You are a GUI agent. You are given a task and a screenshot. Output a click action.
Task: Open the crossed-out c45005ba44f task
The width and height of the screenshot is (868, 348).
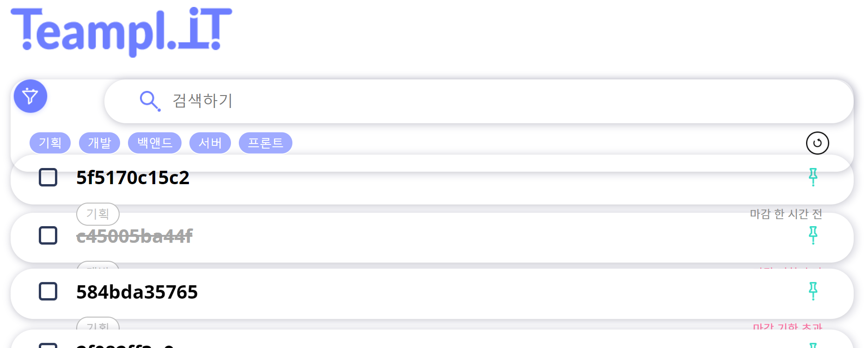(x=134, y=236)
